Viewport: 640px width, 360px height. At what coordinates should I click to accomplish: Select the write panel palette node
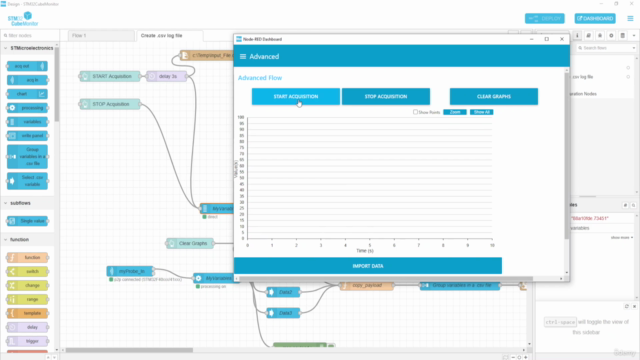pyautogui.click(x=27, y=136)
